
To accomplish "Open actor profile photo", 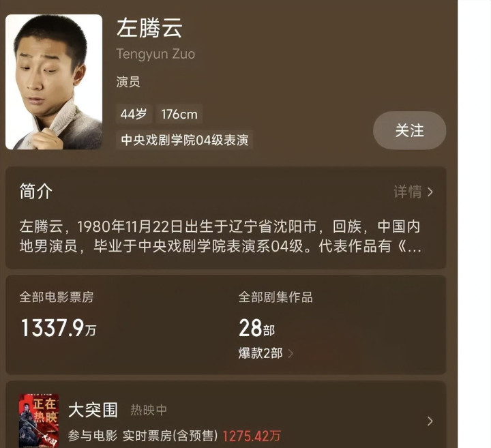I will point(54,82).
